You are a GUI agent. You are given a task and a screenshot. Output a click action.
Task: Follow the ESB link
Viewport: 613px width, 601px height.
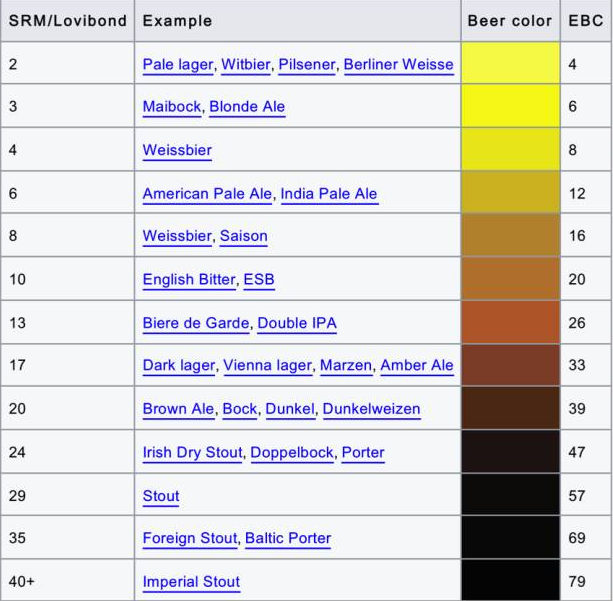[x=259, y=280]
